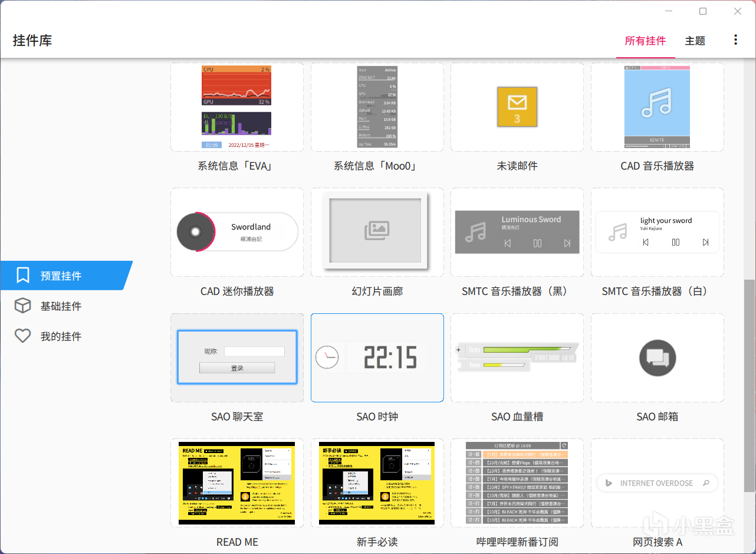Select the SAO 邮箱 chat bubble widget

coord(657,358)
